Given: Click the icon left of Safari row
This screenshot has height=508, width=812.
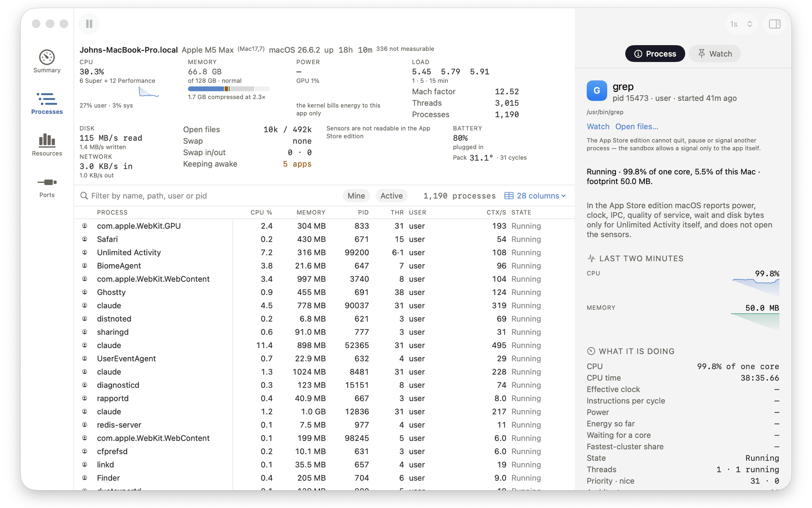Looking at the screenshot, I should tap(85, 239).
